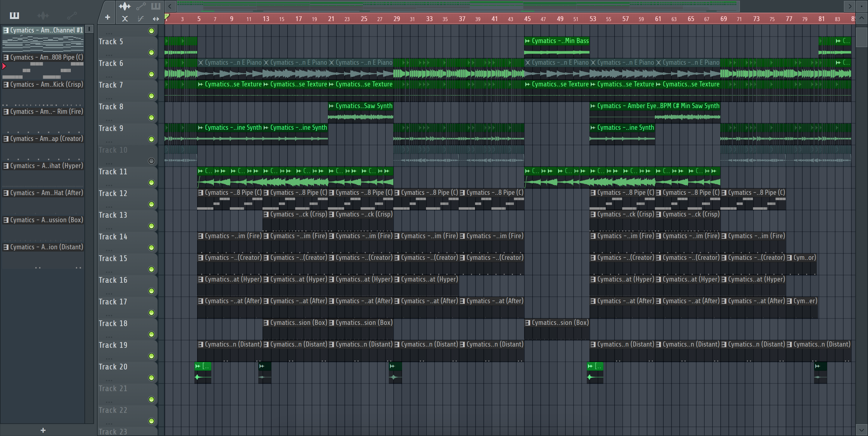Mute Track 6 using its green light
The image size is (868, 436).
click(x=152, y=74)
